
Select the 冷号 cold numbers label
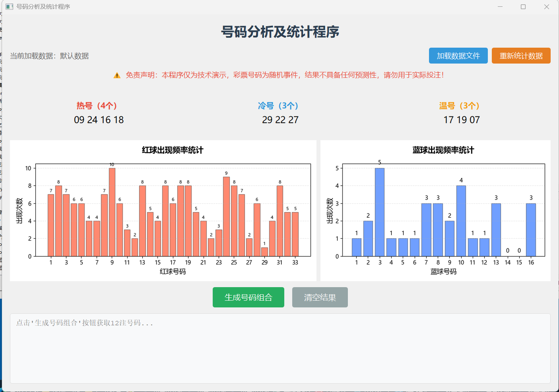pyautogui.click(x=278, y=105)
